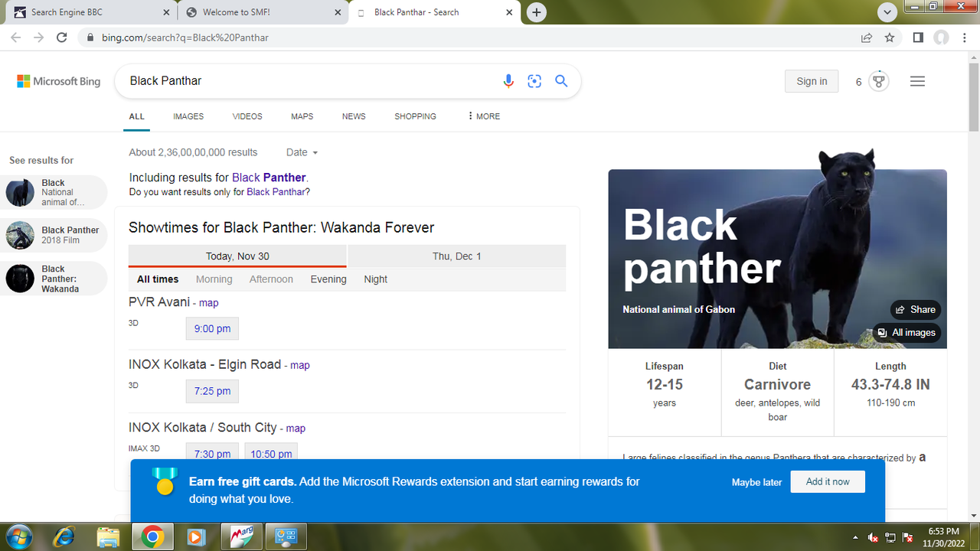
Task: Open media player taskbar icon
Action: click(196, 536)
